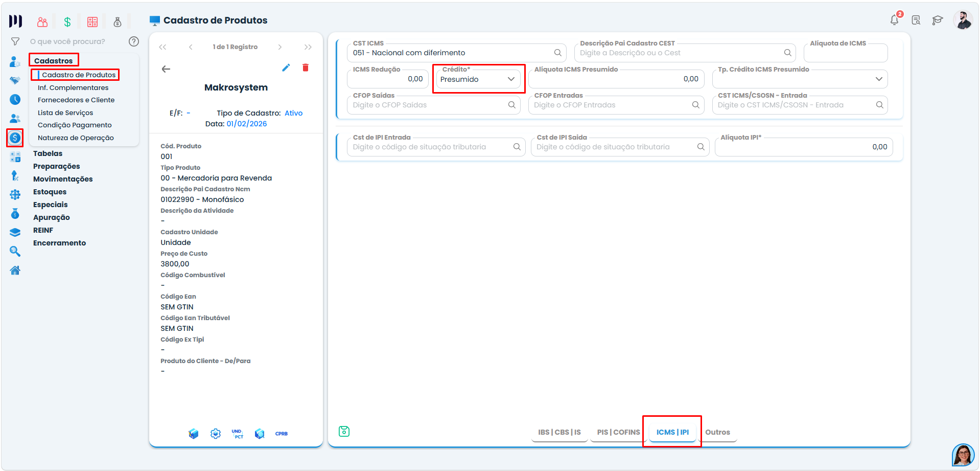Select the clock sidebar icon
This screenshot has width=980, height=471.
(x=15, y=99)
